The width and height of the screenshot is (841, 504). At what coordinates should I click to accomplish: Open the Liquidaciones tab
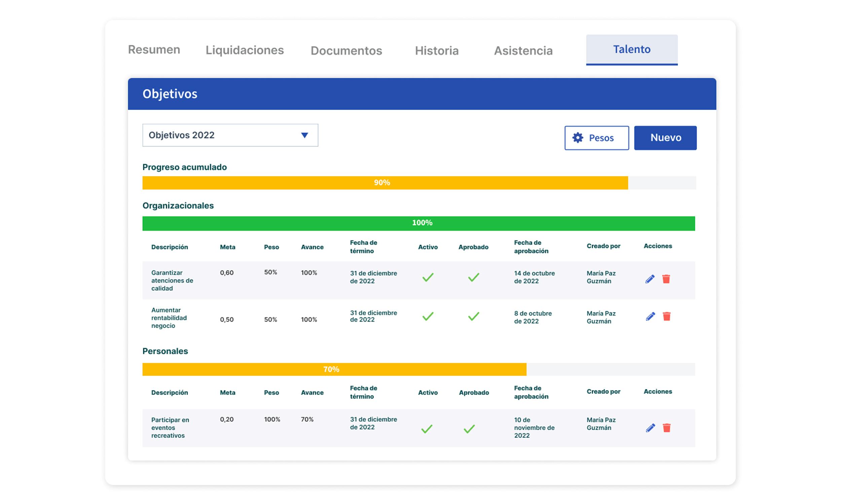(x=245, y=50)
